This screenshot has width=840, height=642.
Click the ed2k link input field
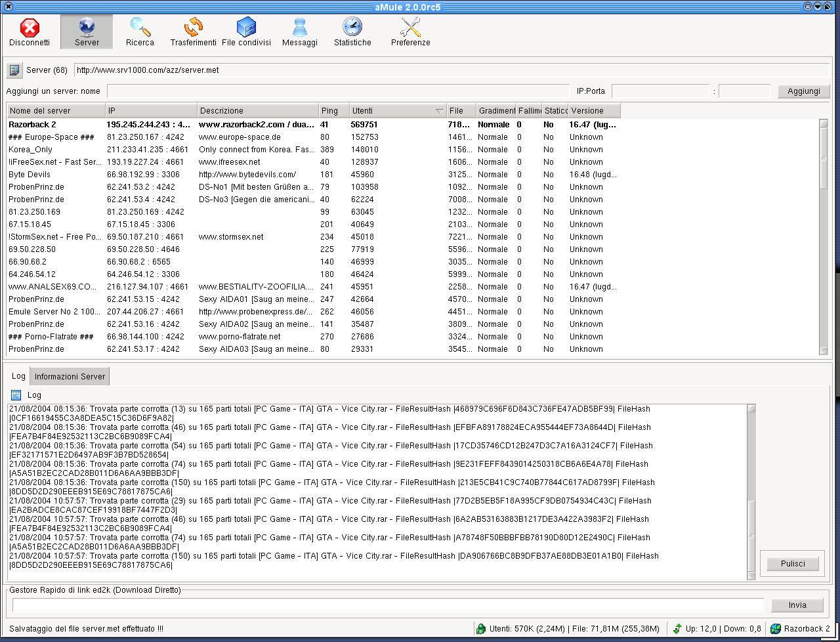tap(388, 605)
